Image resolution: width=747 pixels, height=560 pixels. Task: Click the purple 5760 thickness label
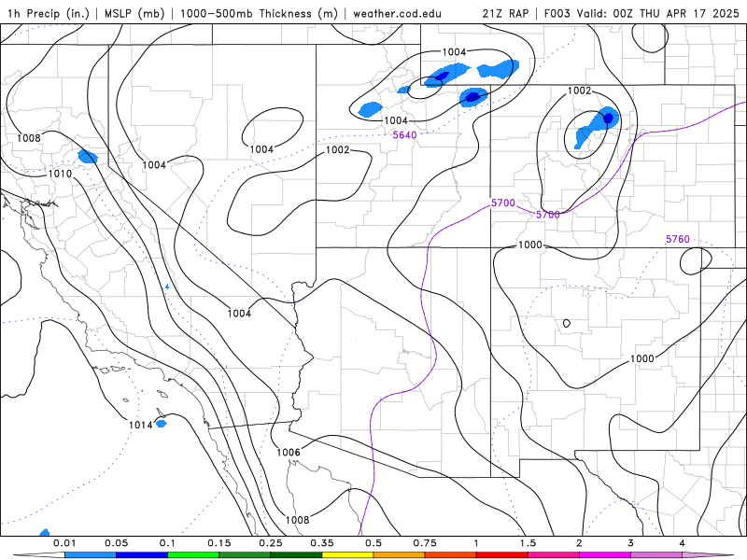[678, 239]
